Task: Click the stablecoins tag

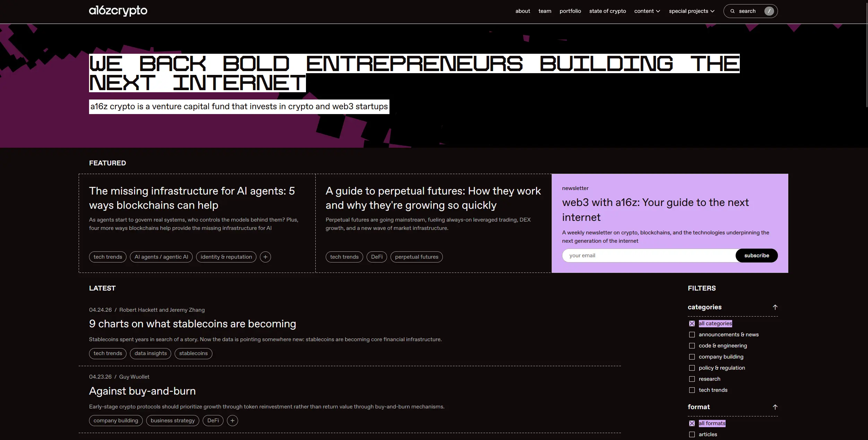Action: (x=193, y=353)
